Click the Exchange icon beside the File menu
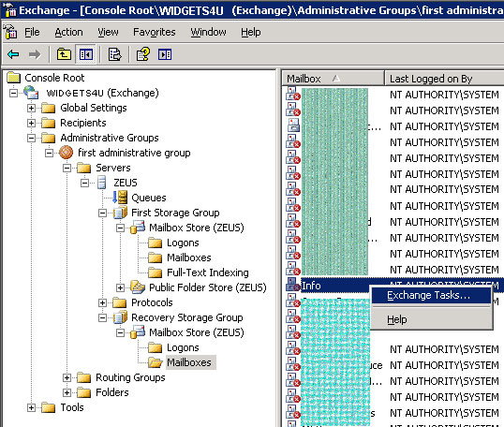Screen dimensions: 504x427 tap(10, 32)
